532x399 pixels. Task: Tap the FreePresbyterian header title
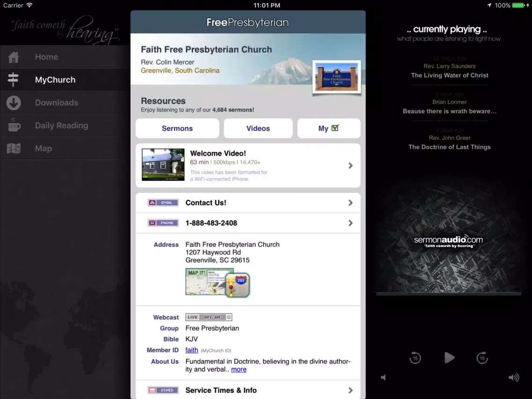coord(248,22)
